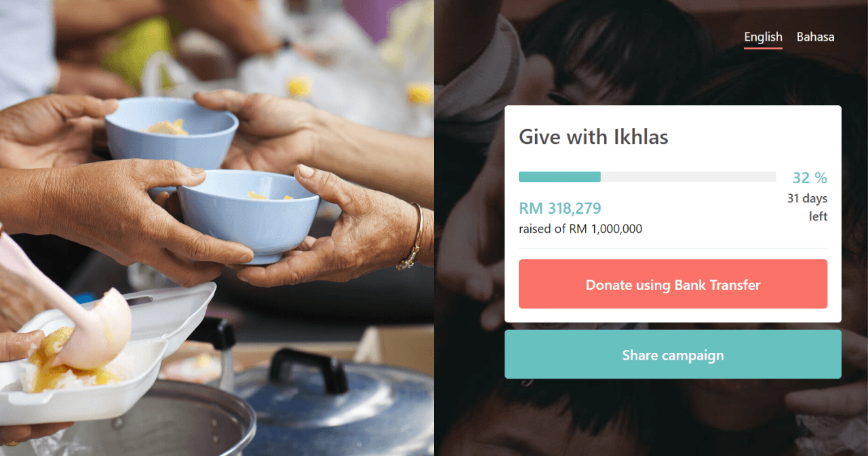Click the gold bracelet on the wrist

click(x=412, y=237)
